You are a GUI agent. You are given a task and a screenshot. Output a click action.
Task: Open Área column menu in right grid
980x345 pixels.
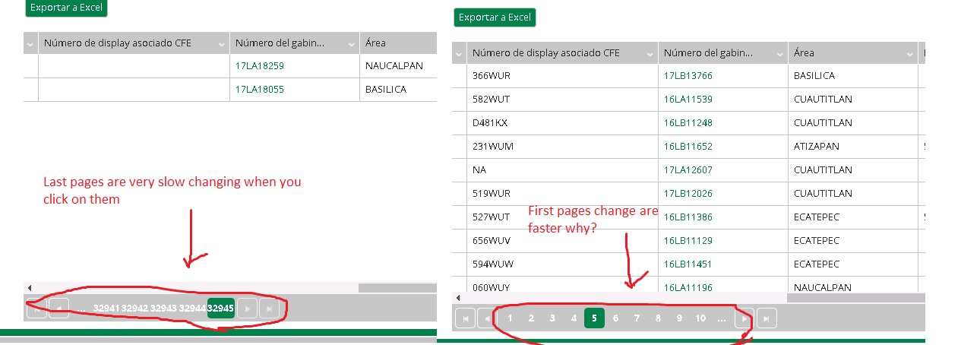point(909,53)
